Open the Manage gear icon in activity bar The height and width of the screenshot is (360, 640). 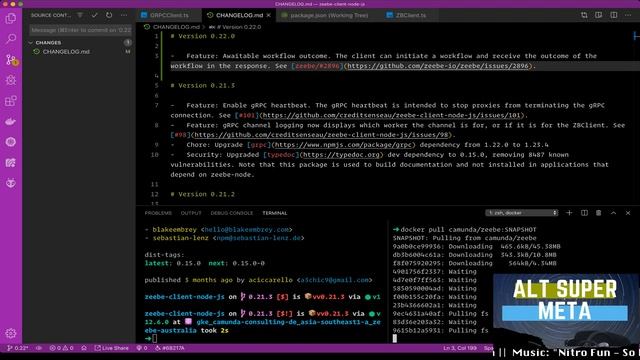[11, 333]
